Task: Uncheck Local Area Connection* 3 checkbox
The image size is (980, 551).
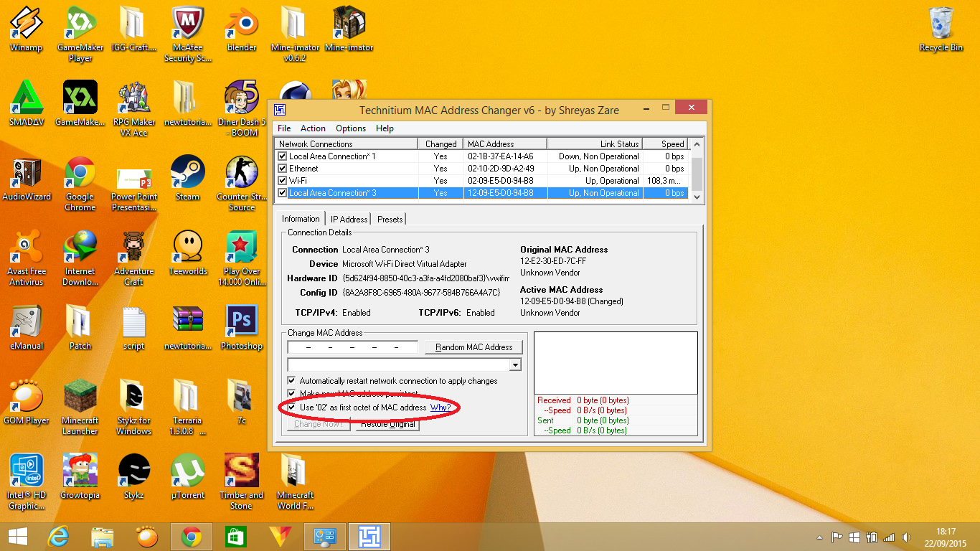Action: click(x=283, y=193)
